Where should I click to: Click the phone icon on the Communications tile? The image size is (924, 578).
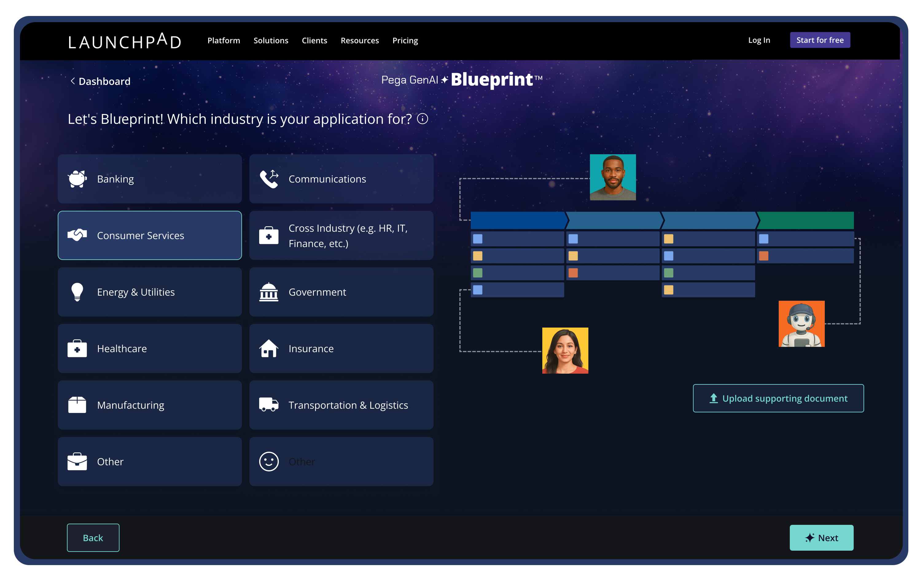coord(269,179)
